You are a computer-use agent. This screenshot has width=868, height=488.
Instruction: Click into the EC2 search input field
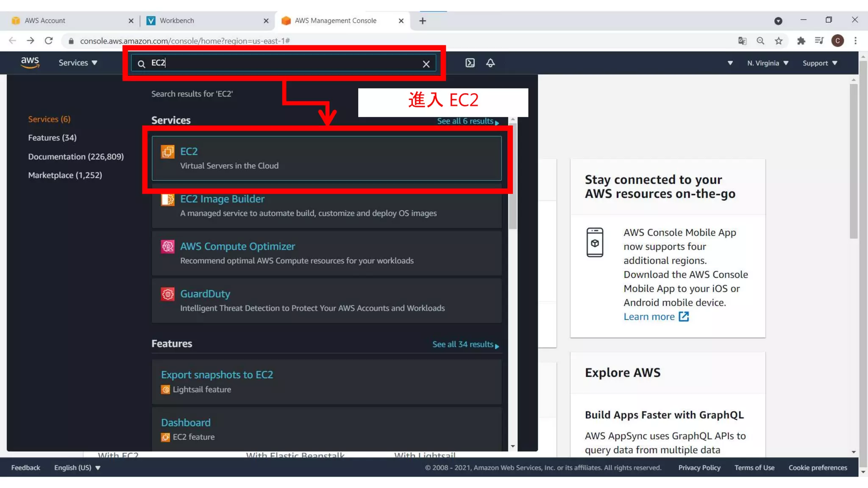click(x=284, y=63)
